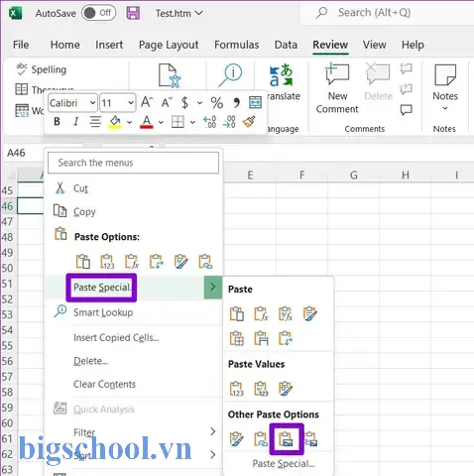Choose Delete... from the context menu
The width and height of the screenshot is (474, 476).
(90, 361)
